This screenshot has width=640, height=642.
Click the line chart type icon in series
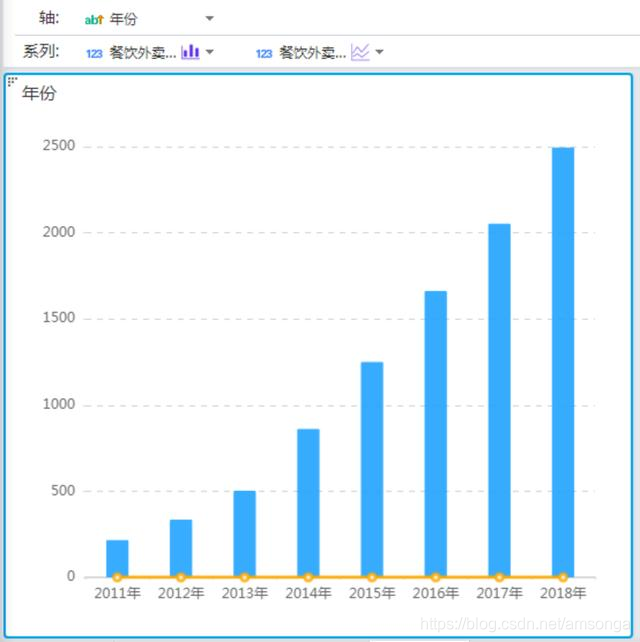360,52
